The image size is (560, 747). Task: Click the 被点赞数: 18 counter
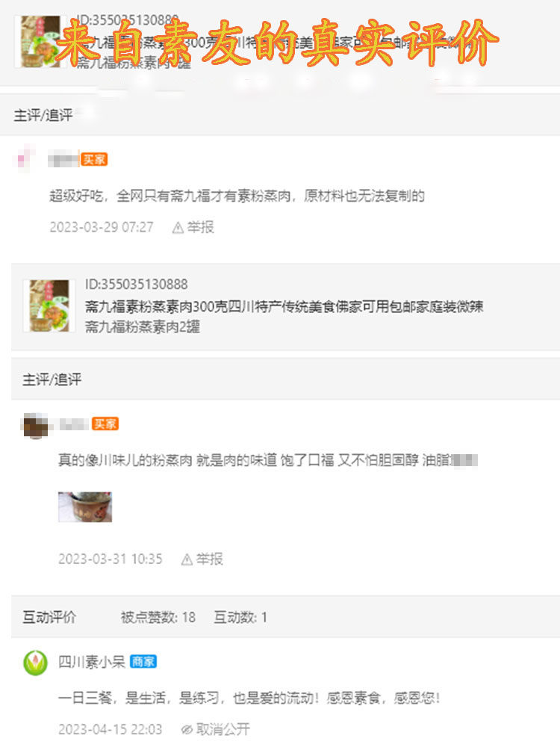(158, 617)
